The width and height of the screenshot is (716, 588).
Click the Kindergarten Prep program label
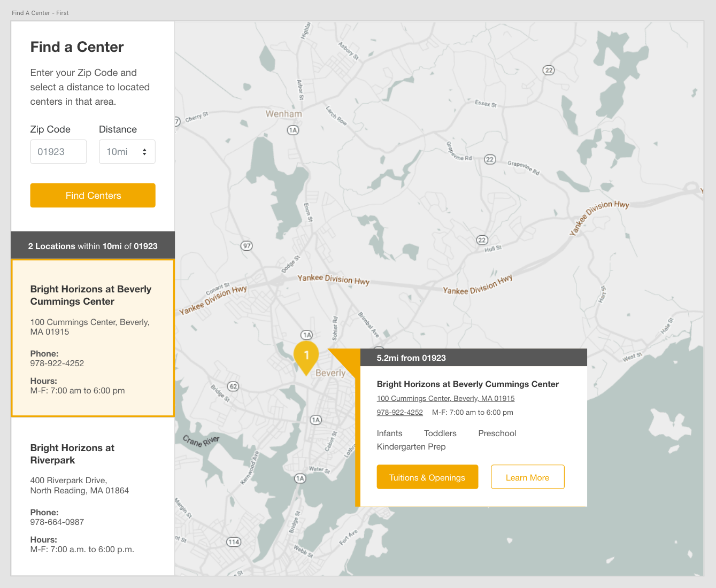pos(411,447)
